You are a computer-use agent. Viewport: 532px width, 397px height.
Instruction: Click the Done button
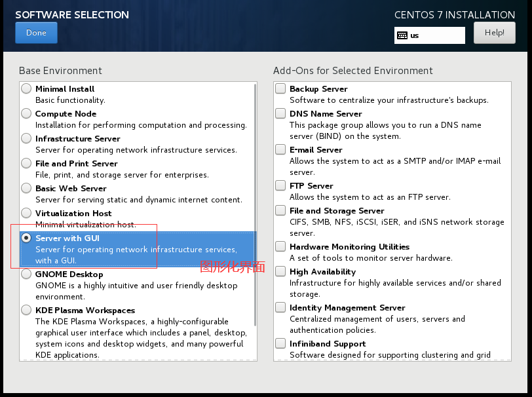tap(36, 33)
